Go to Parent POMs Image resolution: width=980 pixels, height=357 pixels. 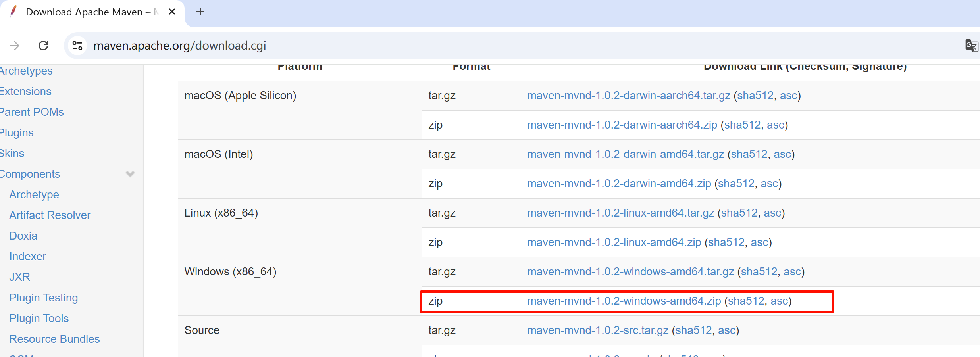(x=31, y=112)
